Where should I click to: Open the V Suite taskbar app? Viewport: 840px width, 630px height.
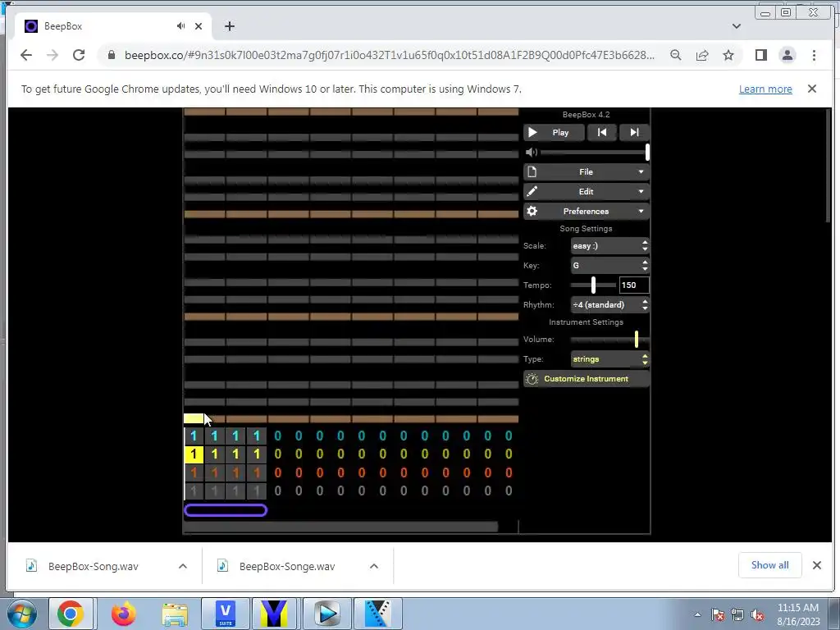tap(226, 614)
